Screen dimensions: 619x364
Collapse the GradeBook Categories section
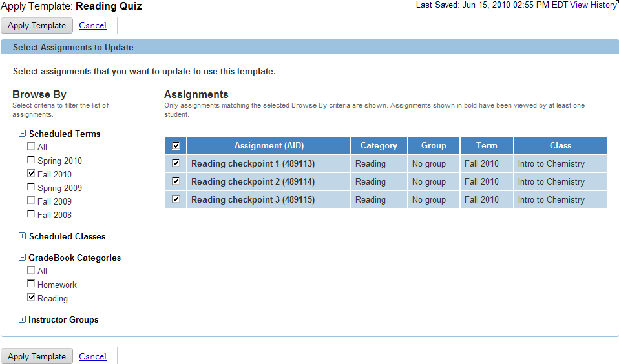click(x=23, y=258)
